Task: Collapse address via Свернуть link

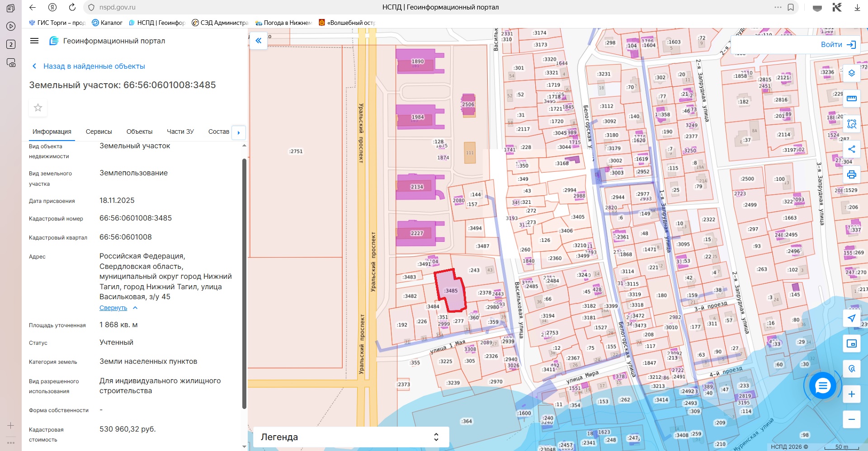Action: point(113,308)
